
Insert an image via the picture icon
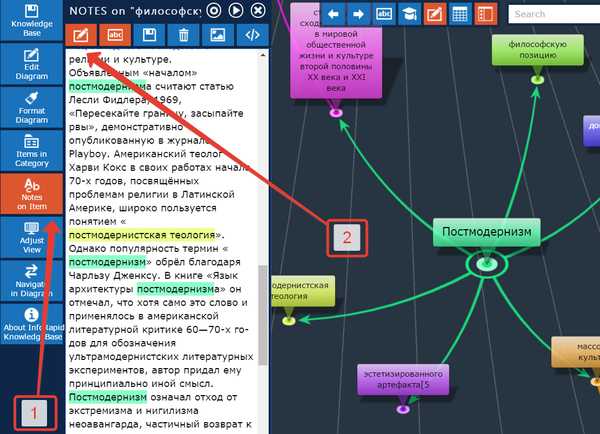click(218, 35)
